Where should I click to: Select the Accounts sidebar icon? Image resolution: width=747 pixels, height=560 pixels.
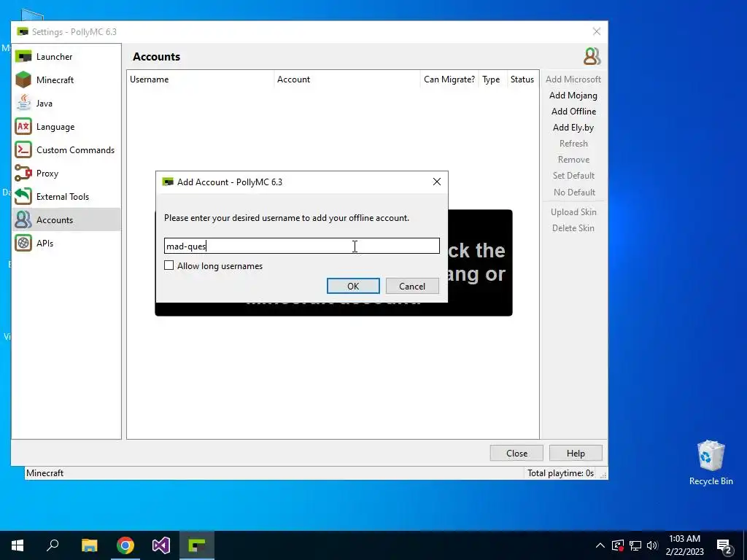(x=23, y=220)
